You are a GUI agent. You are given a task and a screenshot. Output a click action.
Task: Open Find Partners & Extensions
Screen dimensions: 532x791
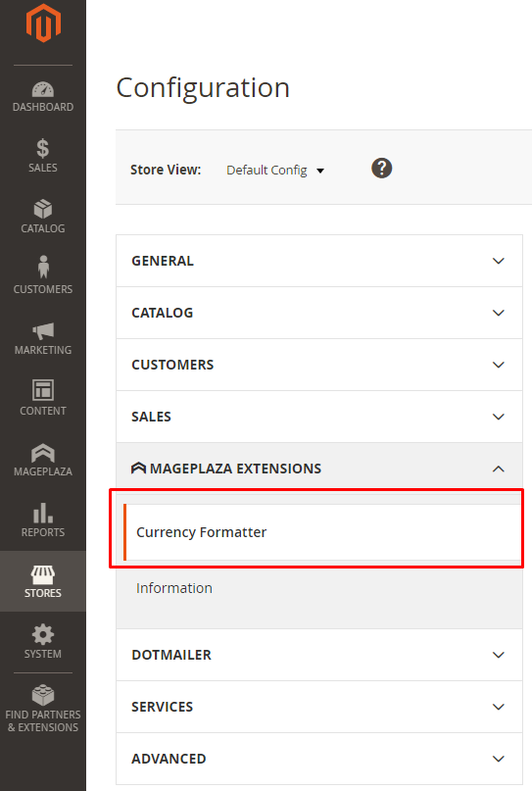point(43,709)
